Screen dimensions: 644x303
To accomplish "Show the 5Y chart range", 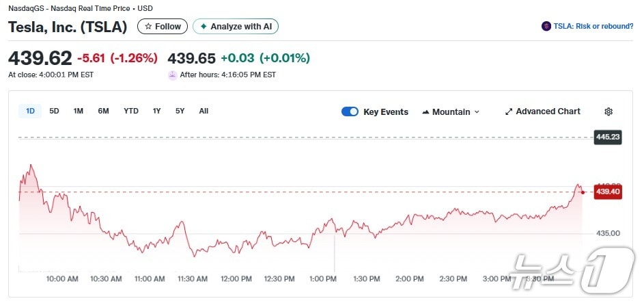I will (180, 111).
